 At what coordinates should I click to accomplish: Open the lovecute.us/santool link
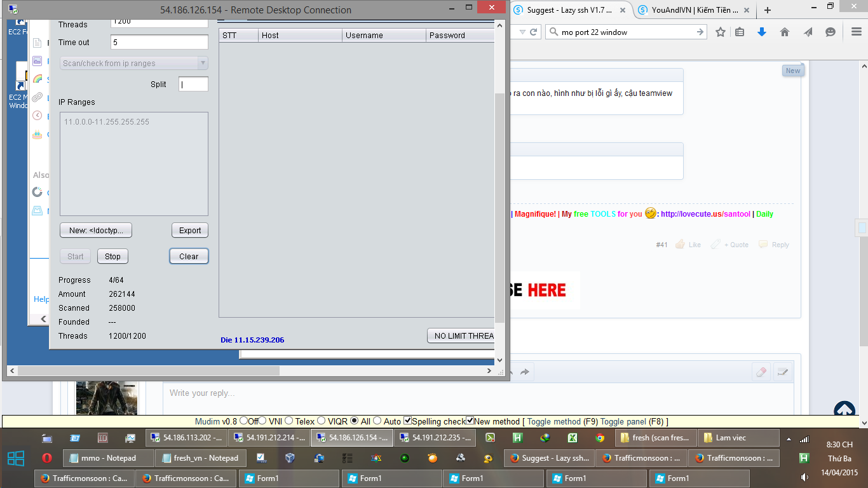click(x=705, y=214)
